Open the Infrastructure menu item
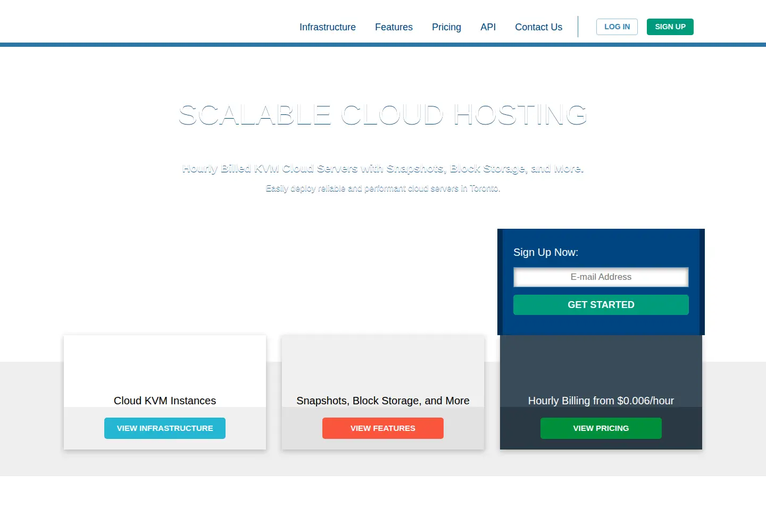 click(x=327, y=27)
